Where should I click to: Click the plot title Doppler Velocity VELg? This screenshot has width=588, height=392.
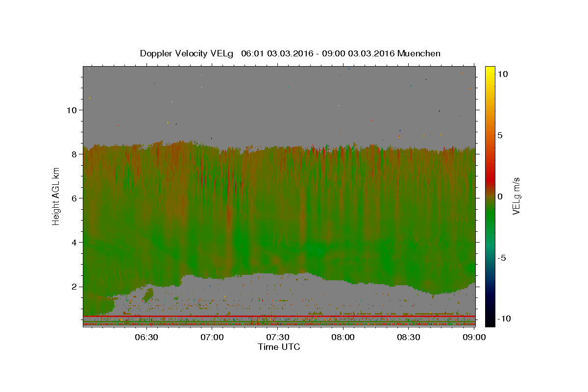pyautogui.click(x=187, y=53)
